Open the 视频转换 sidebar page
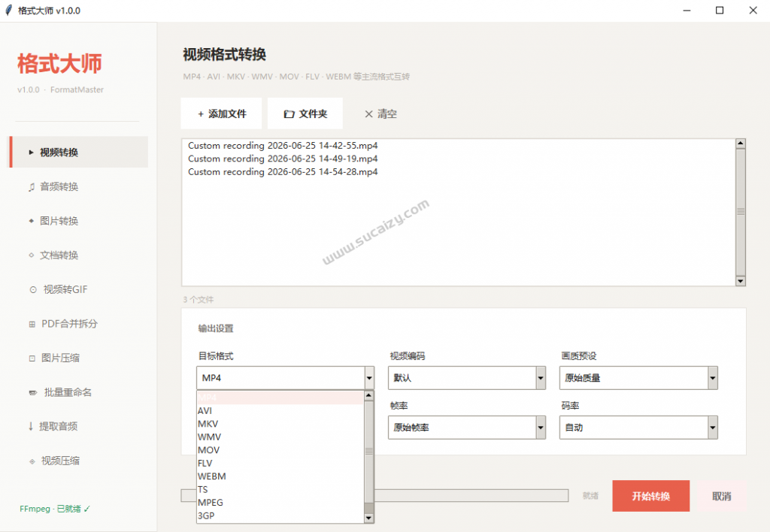770x532 pixels. click(x=78, y=152)
